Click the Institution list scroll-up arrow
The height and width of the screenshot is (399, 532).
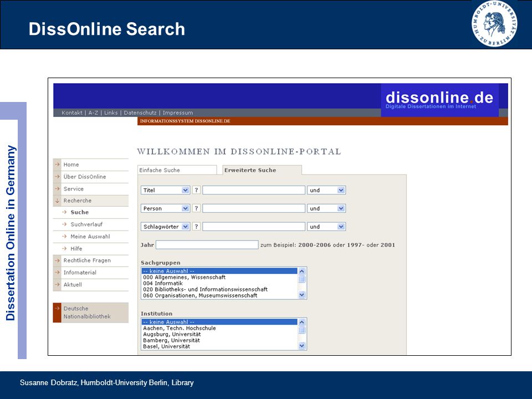(x=302, y=322)
